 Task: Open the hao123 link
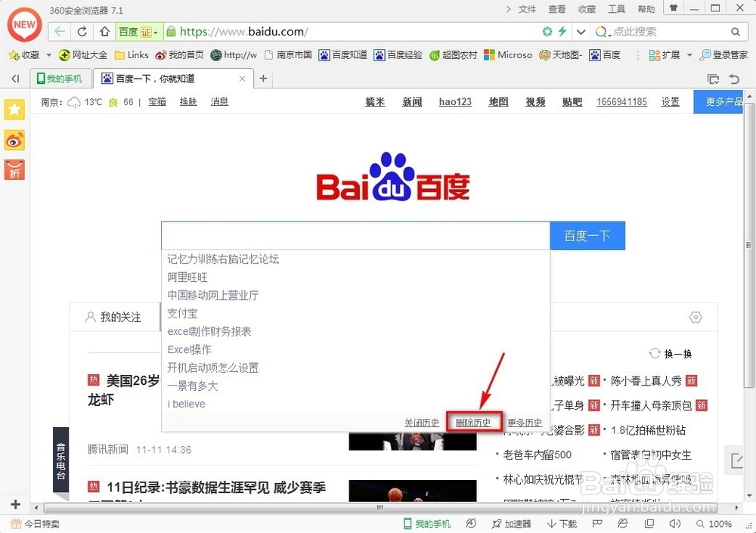455,102
